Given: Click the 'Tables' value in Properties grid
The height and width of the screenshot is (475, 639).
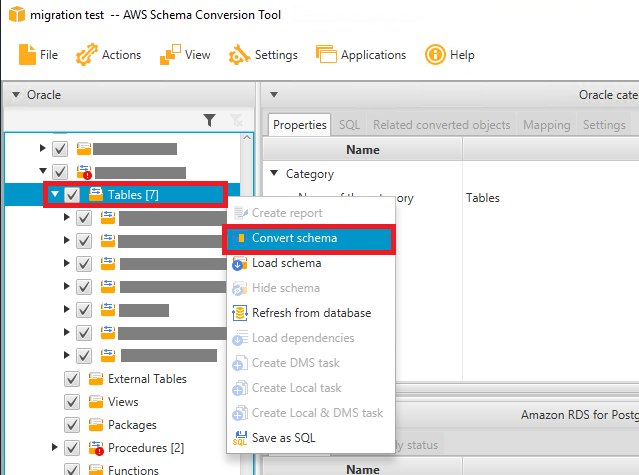Looking at the screenshot, I should (483, 198).
